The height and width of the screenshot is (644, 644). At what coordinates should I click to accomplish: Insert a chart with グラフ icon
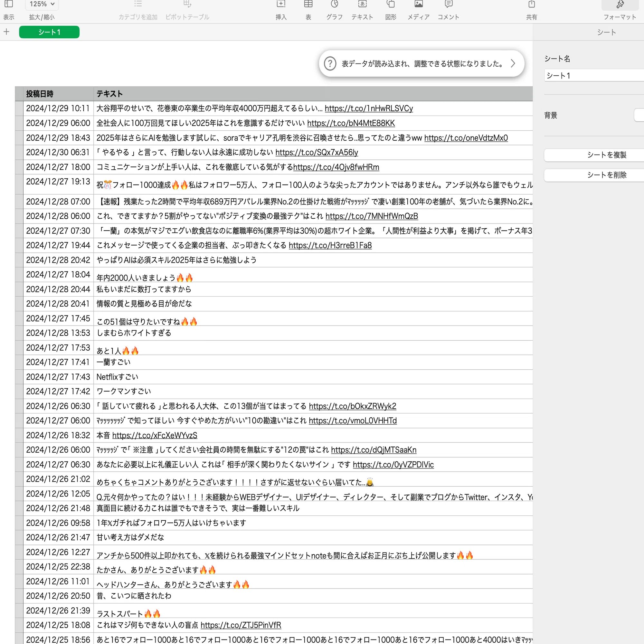point(334,4)
